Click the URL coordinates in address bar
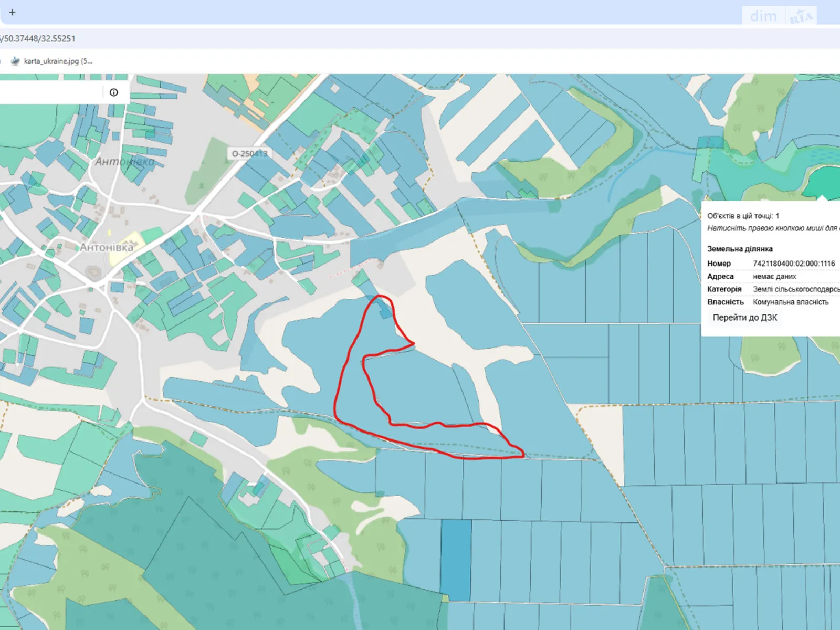 pyautogui.click(x=39, y=39)
